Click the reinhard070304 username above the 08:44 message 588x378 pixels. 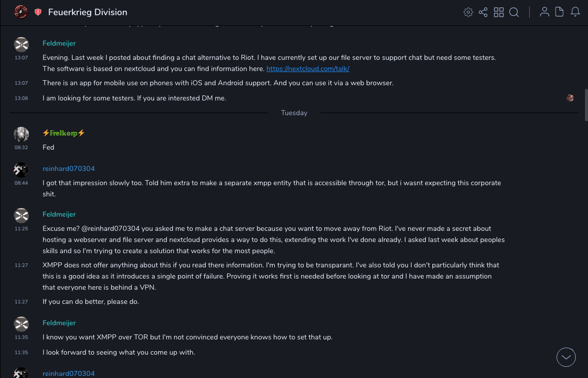(x=68, y=168)
